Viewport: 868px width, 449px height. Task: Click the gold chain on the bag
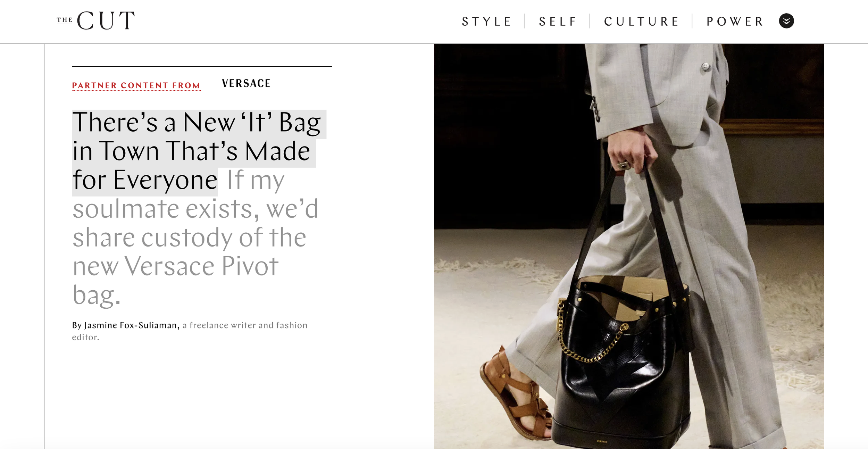(x=590, y=333)
